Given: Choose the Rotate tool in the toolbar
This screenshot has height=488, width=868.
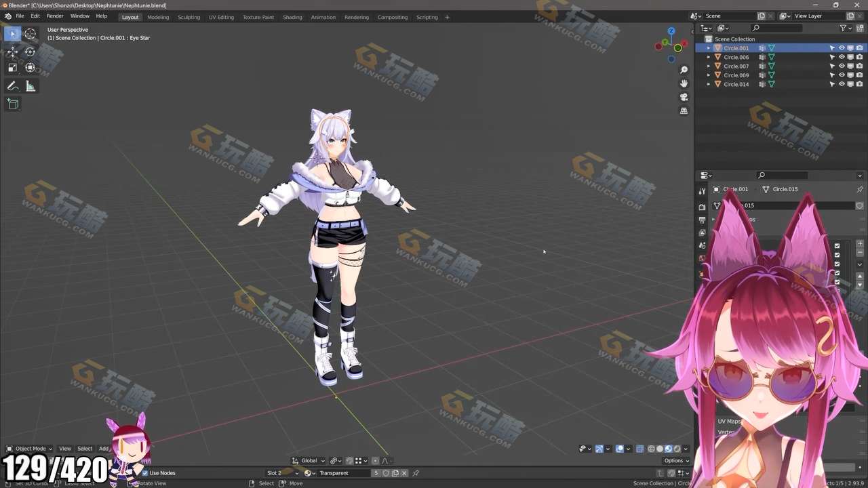Looking at the screenshot, I should (x=30, y=52).
